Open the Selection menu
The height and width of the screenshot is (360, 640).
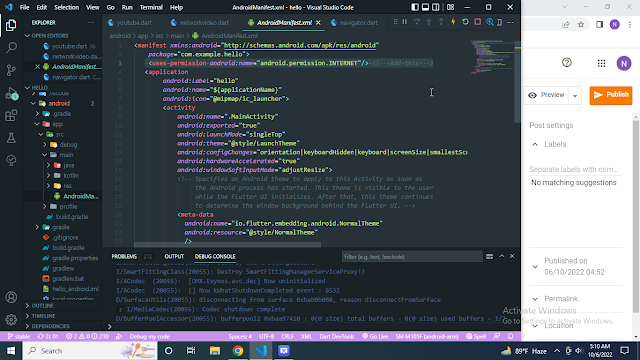[66, 7]
